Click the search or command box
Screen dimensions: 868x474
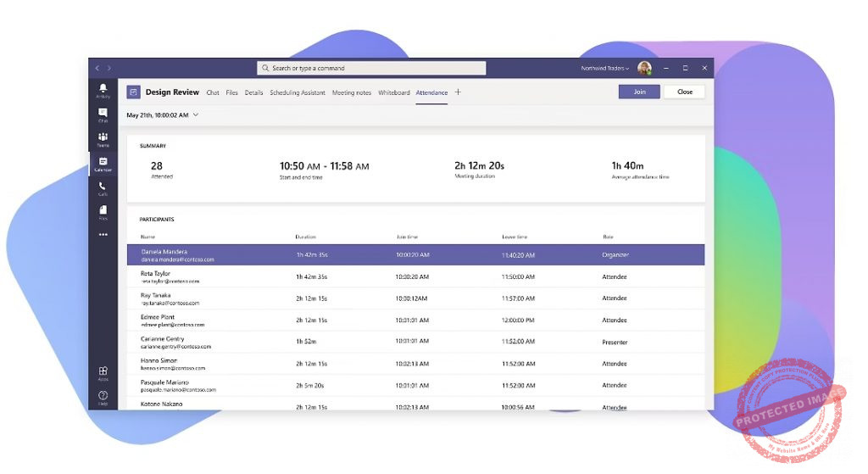pyautogui.click(x=371, y=68)
